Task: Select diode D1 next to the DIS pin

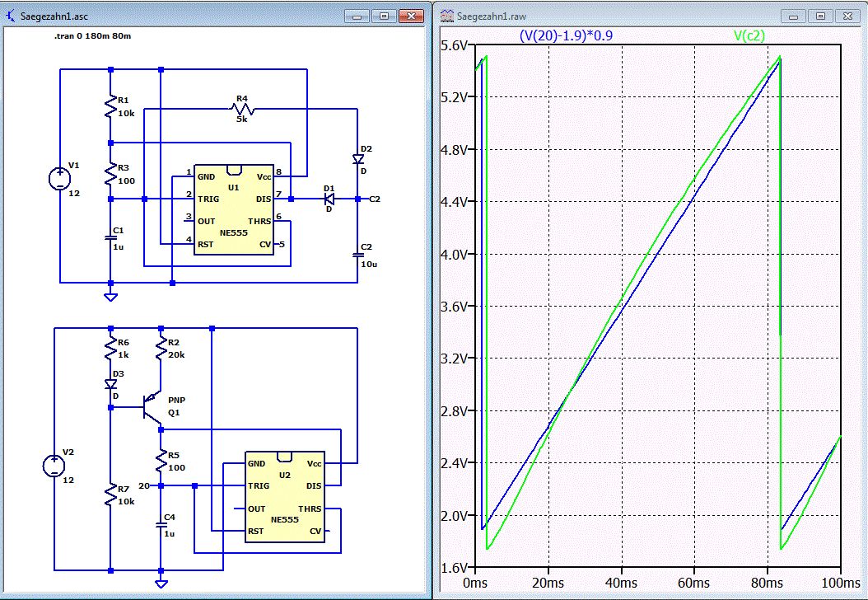Action: pos(329,199)
